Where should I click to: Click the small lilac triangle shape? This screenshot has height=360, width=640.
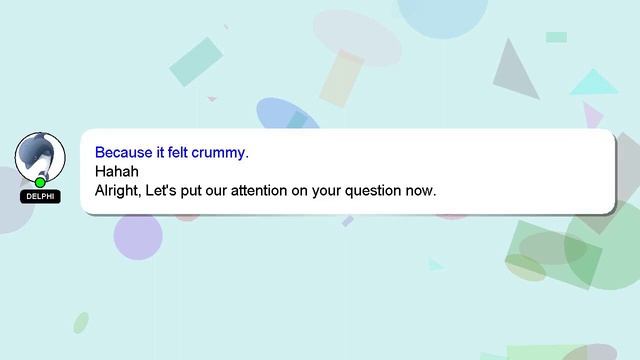tap(593, 116)
